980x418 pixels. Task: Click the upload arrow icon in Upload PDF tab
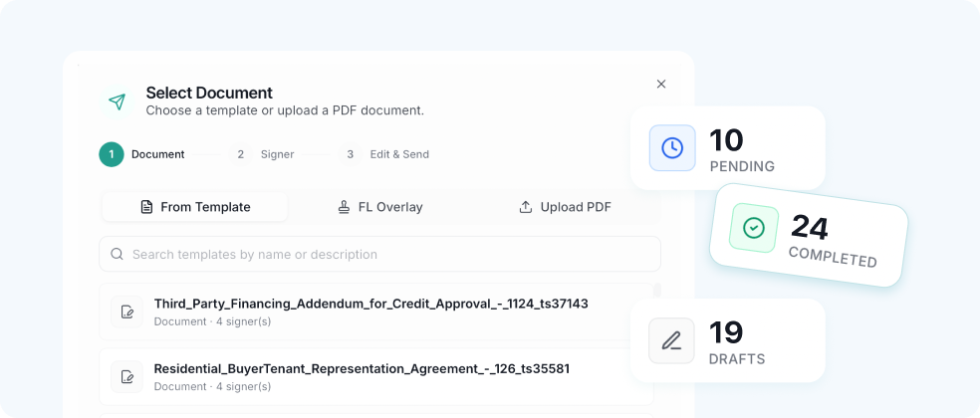coord(526,207)
